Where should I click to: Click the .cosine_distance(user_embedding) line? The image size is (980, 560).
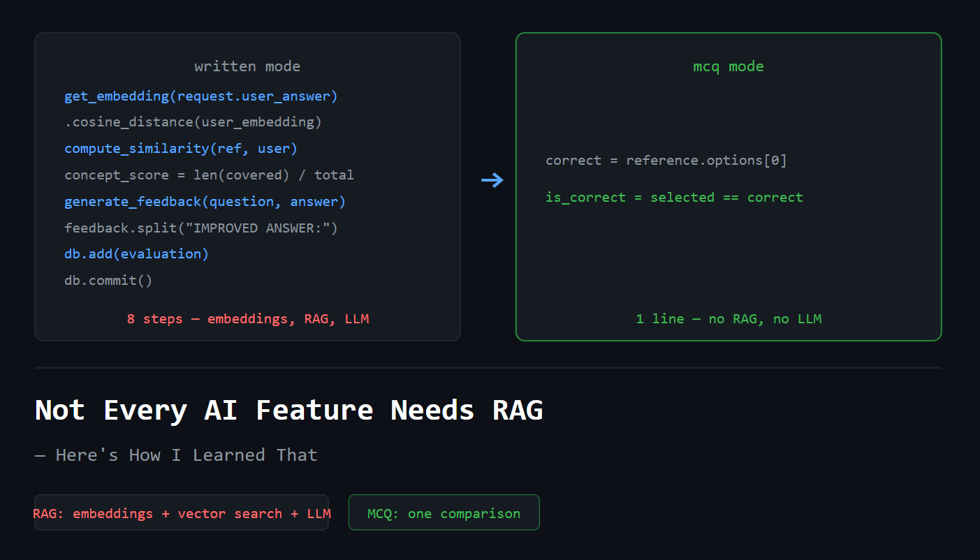click(193, 122)
